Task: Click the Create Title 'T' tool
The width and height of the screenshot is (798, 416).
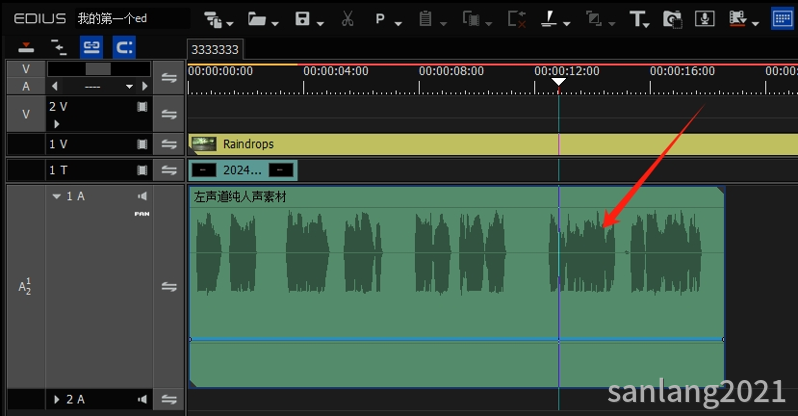Action: coord(638,18)
